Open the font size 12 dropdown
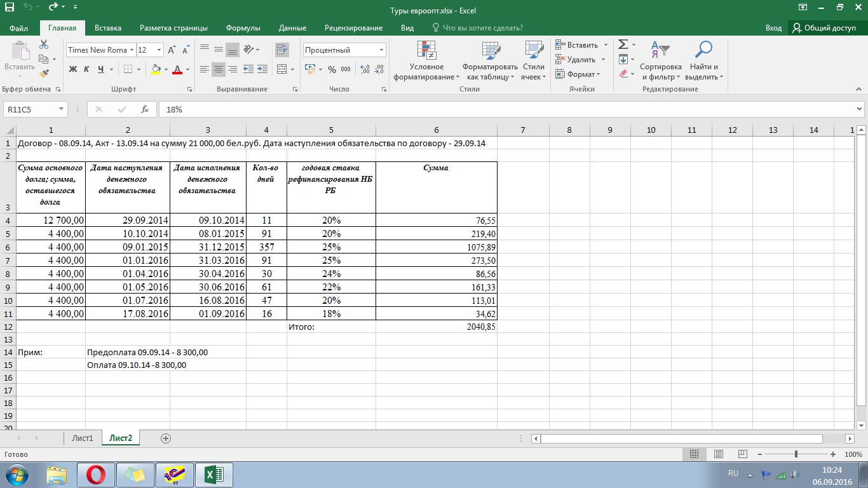The width and height of the screenshot is (868, 488). pyautogui.click(x=159, y=50)
